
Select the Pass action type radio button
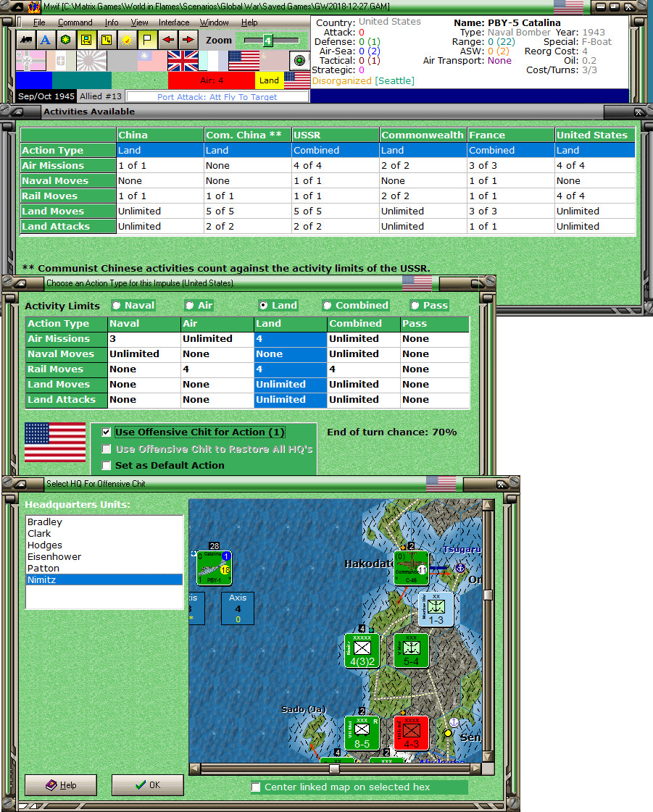(x=415, y=306)
